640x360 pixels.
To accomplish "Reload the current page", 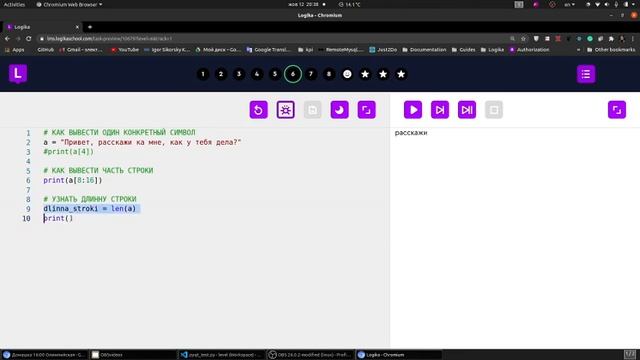I will click(x=29, y=38).
